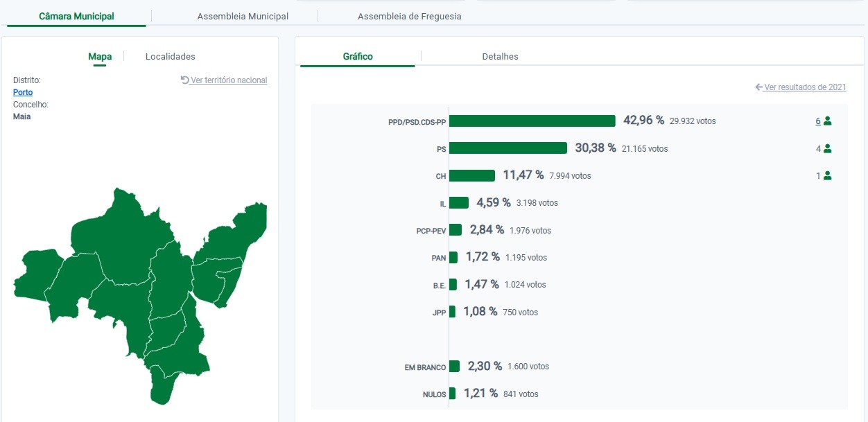Image resolution: width=868 pixels, height=422 pixels.
Task: Click the person icon in the PS row
Action: click(x=827, y=148)
